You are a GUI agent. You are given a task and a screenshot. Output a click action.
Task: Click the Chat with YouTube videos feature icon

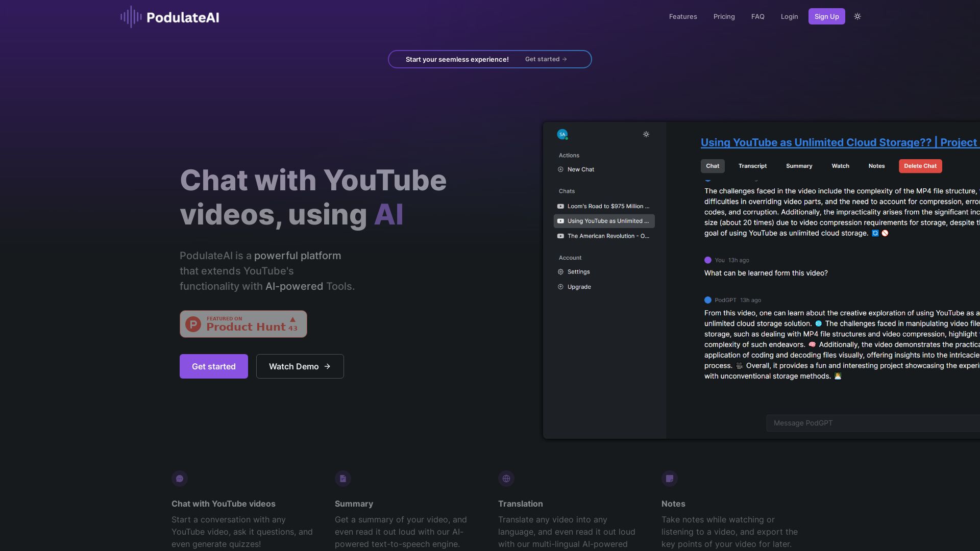pos(180,479)
